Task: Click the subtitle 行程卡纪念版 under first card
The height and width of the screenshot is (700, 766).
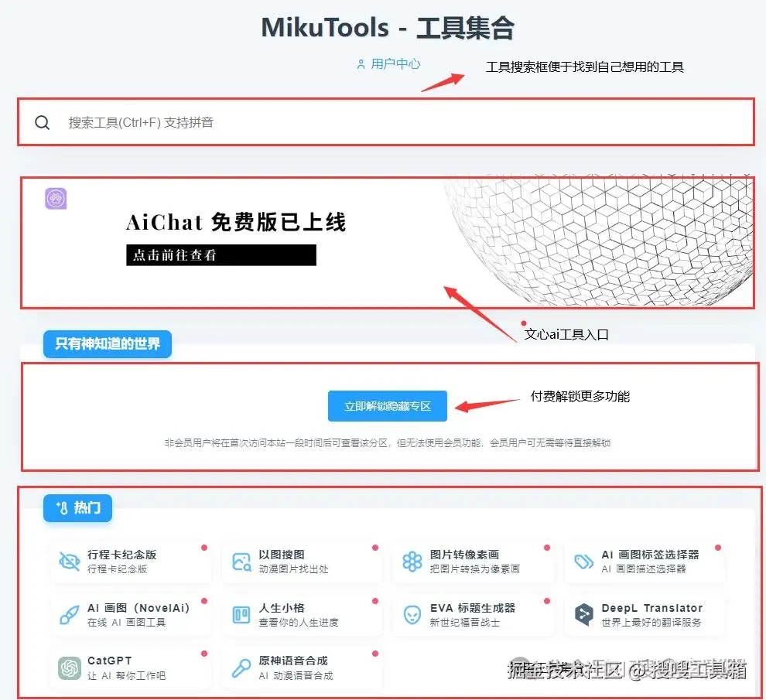Action: (x=118, y=569)
